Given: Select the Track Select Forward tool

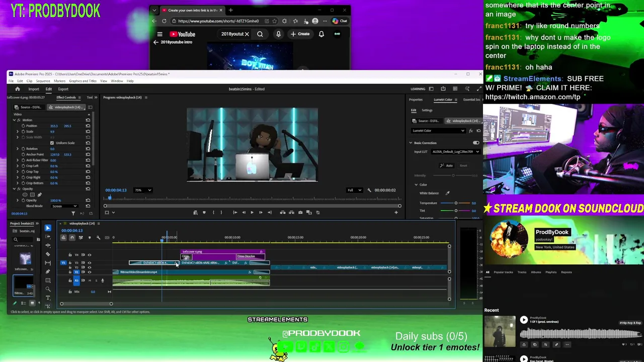Looking at the screenshot, I should tap(48, 236).
